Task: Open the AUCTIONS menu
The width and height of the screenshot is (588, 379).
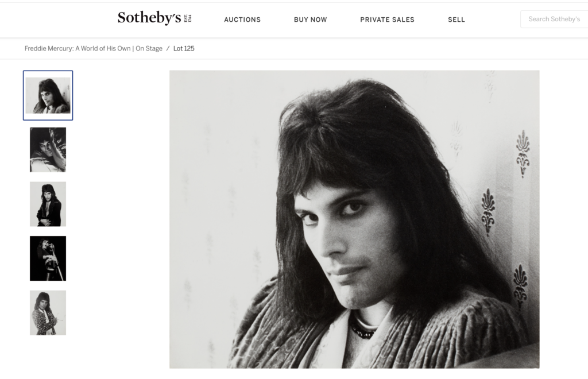Action: [x=242, y=20]
